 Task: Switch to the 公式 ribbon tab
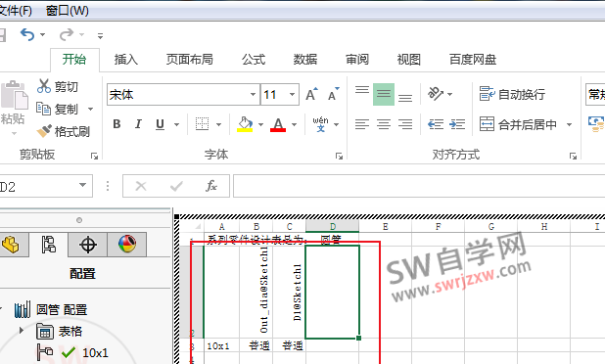254,60
